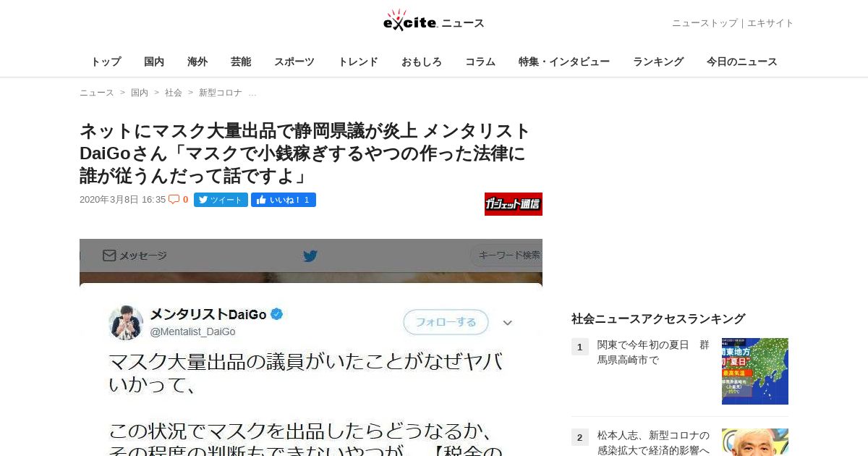The height and width of the screenshot is (456, 868).
Task: Open the 今日のニュース nav item
Action: pos(742,62)
